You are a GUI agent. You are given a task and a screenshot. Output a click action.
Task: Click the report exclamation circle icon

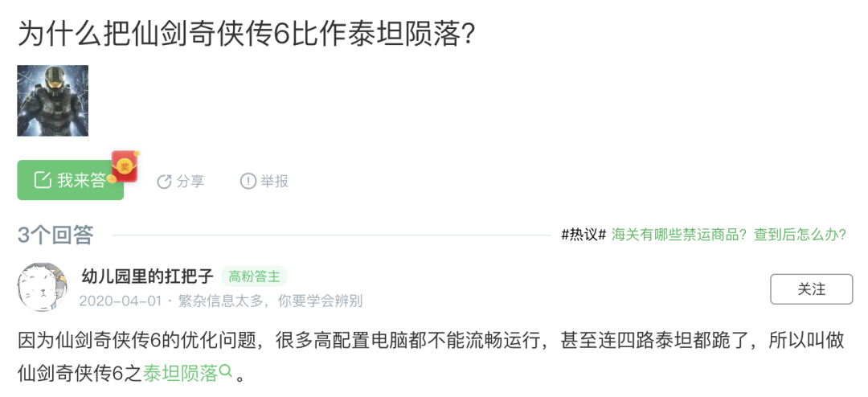[x=248, y=182]
